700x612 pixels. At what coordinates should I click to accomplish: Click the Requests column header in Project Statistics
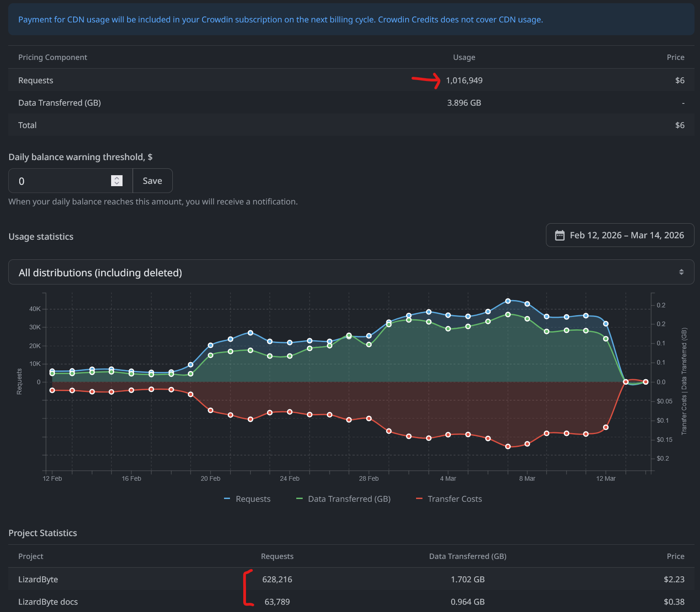(x=277, y=556)
